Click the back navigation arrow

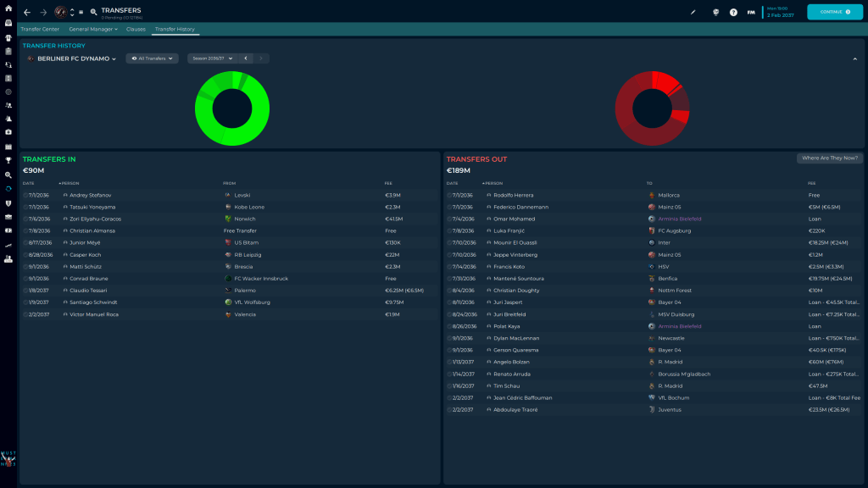pos(27,13)
